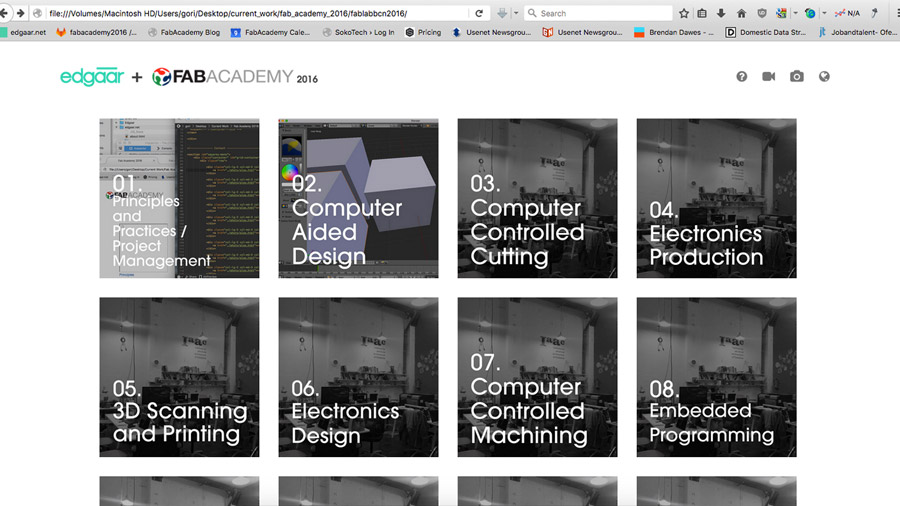Open tile 07 Computer Controlled Machining
This screenshot has width=900, height=506.
tap(537, 377)
